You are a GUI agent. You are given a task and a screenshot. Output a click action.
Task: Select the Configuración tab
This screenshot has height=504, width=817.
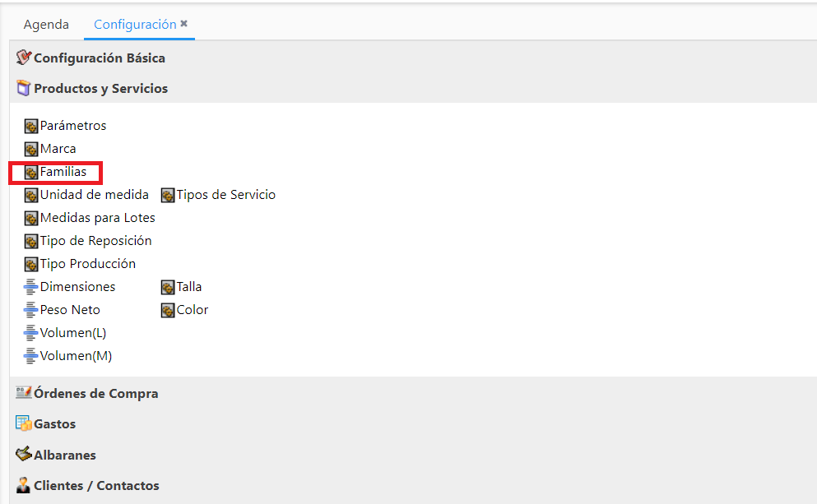point(135,25)
